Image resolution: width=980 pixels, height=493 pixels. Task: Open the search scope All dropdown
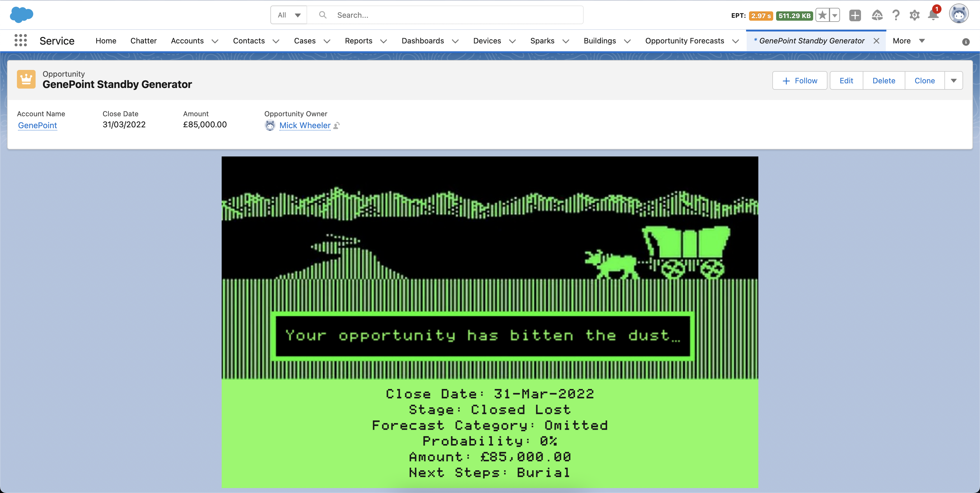click(289, 15)
